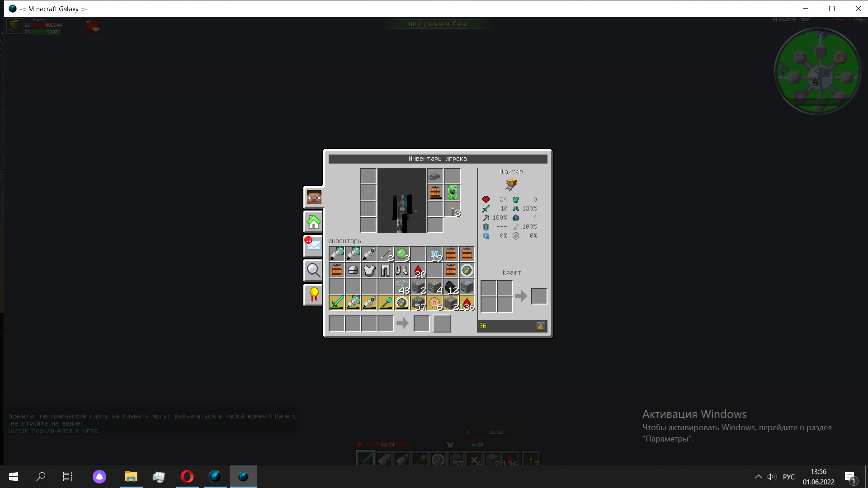Image resolution: width=868 pixels, height=488 pixels.
Task: Pick the green slimeball stack of 3
Action: click(x=402, y=254)
